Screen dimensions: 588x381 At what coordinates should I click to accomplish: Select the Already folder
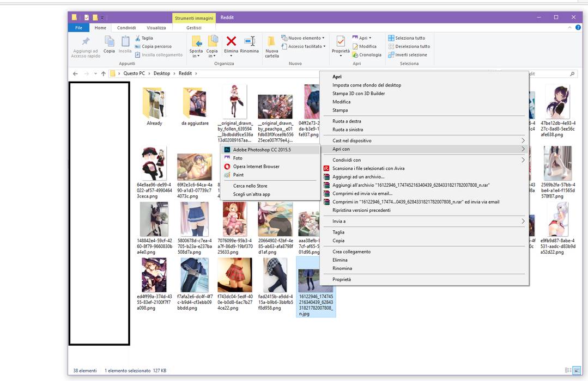[154, 106]
